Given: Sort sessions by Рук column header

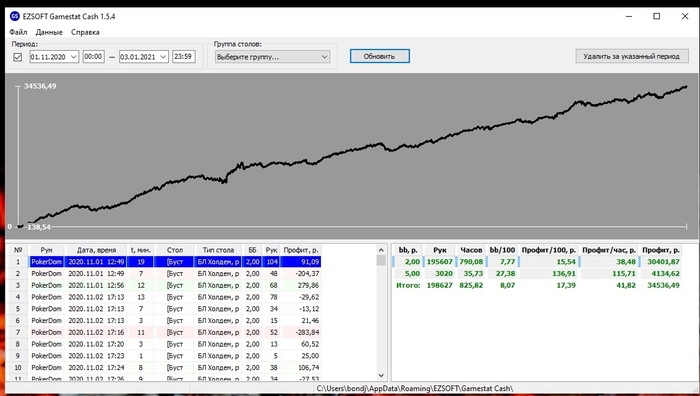Looking at the screenshot, I should tap(271, 250).
